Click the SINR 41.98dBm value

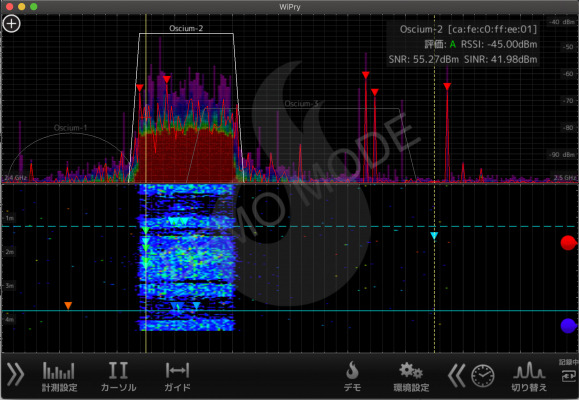click(x=501, y=59)
